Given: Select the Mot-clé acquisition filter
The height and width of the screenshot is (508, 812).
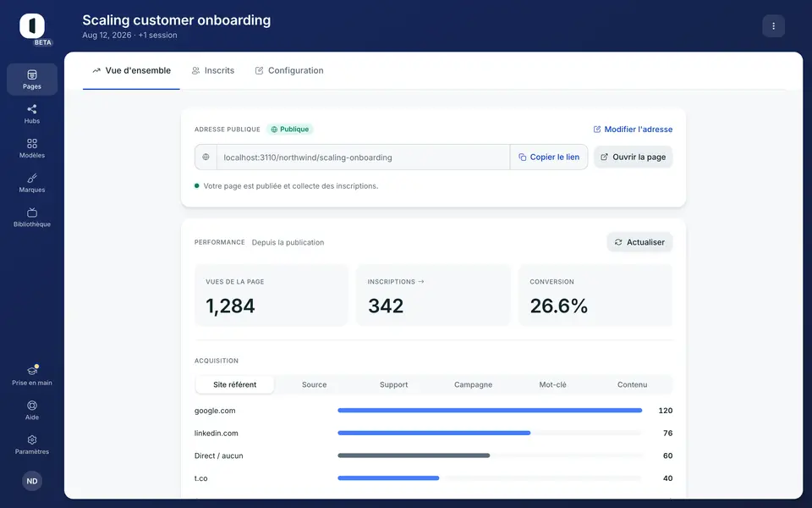Looking at the screenshot, I should click(x=552, y=384).
